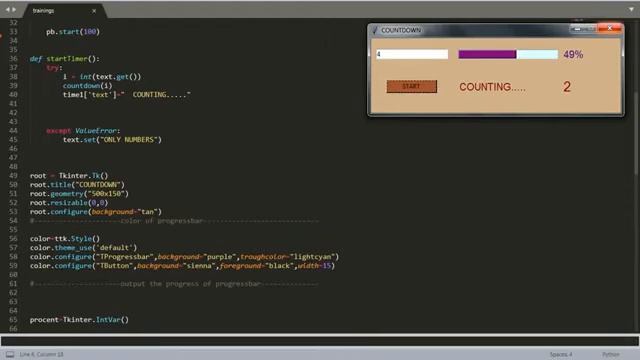The image size is (640, 360).
Task: Click the root.geometry("500x150") line
Action: click(x=79, y=193)
